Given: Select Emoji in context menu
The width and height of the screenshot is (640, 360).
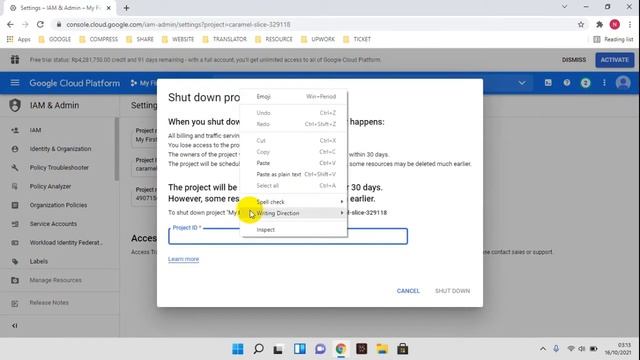Looking at the screenshot, I should coord(293,97).
